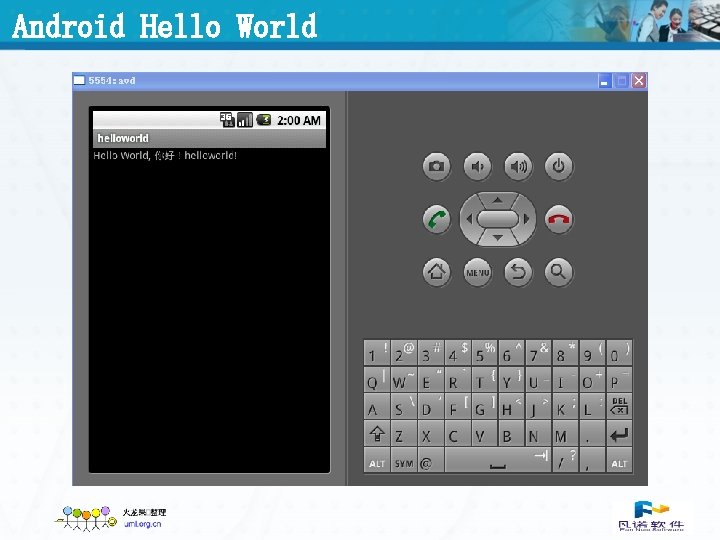Click the D-pad up arrow
Viewport: 720px width, 540px height.
coord(498,200)
